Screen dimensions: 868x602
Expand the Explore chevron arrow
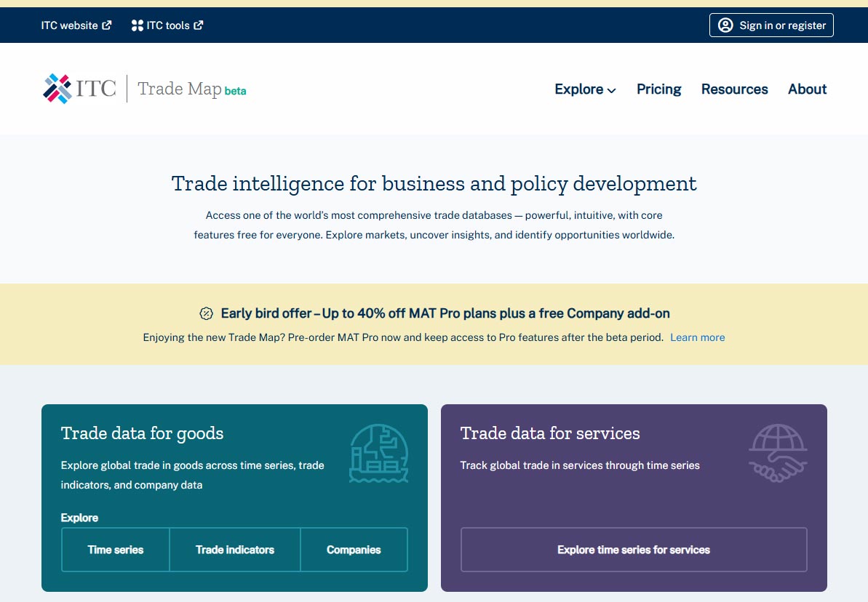612,91
